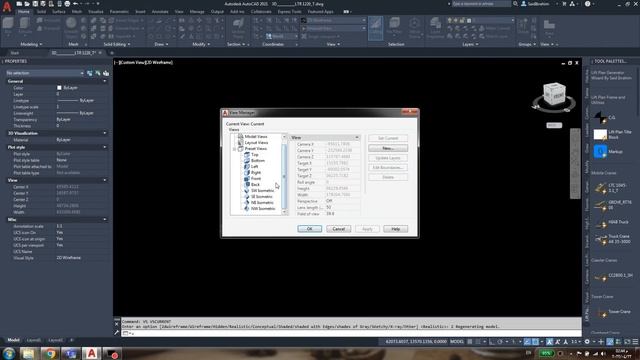
Task: Open the No selection dropdown in Properties
Action: [44, 73]
